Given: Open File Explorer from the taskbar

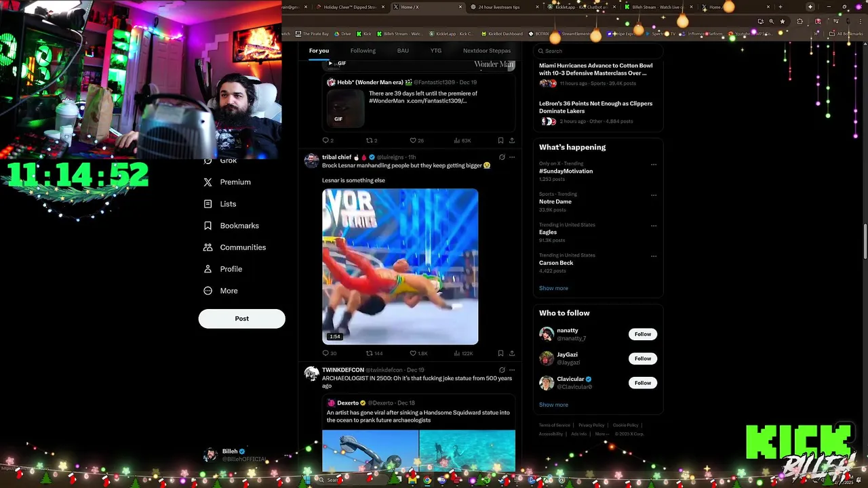Looking at the screenshot, I should point(412,480).
